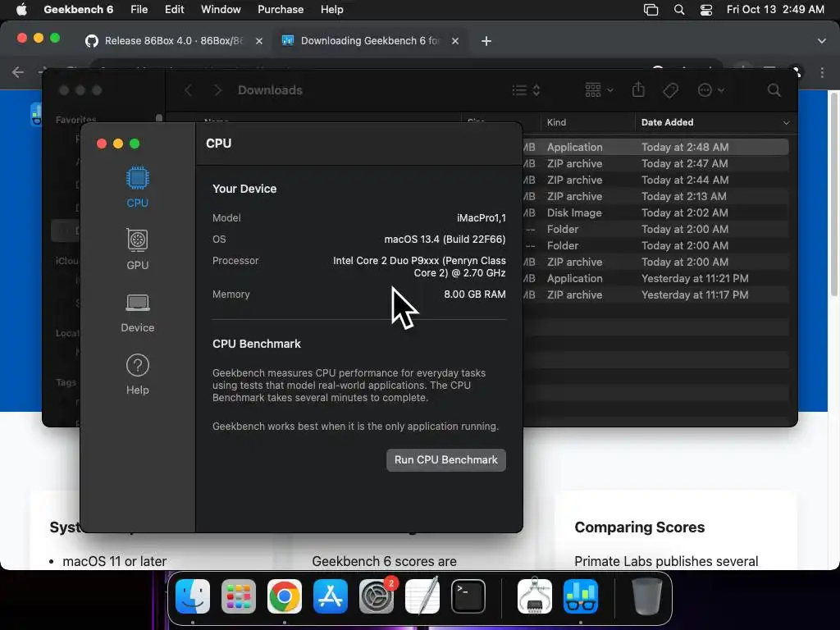Click the date and time in menu bar
This screenshot has height=630, width=840.
[775, 10]
